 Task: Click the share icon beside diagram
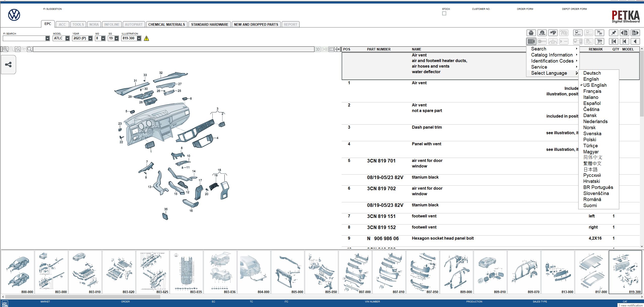(8, 65)
